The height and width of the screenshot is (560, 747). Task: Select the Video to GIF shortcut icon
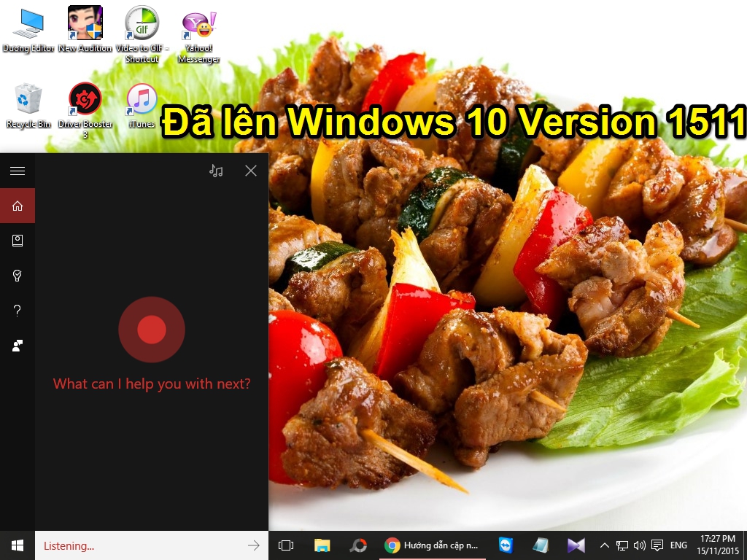142,34
